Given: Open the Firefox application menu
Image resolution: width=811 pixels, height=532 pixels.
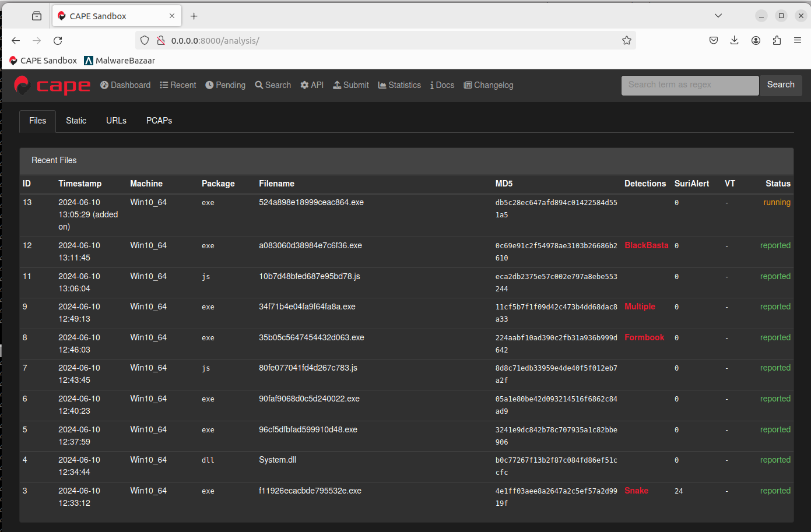Looking at the screenshot, I should tap(798, 40).
